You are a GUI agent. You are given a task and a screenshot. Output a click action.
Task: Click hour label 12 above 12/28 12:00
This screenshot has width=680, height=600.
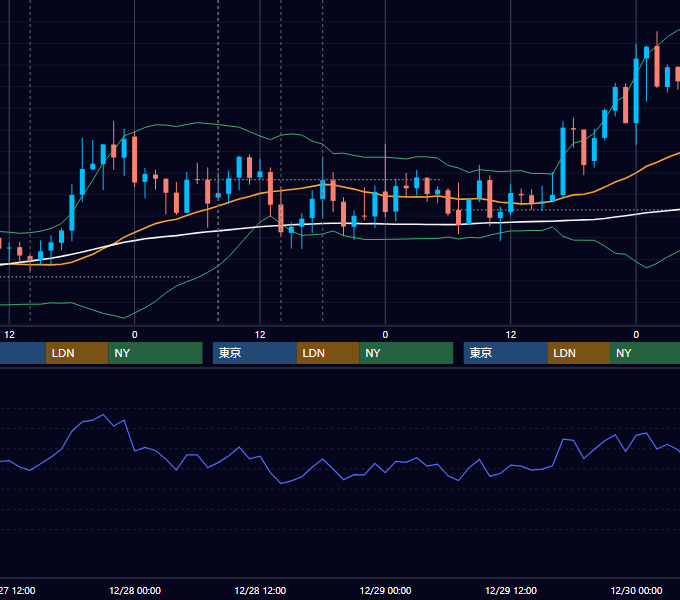(260, 335)
